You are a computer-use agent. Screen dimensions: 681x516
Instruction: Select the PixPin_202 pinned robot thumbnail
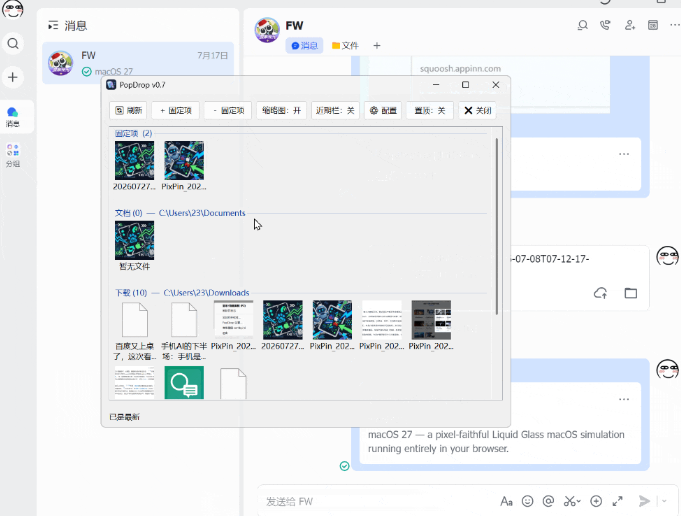tap(184, 166)
